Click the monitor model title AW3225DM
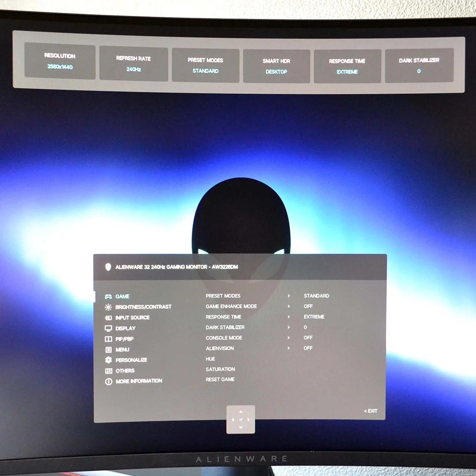 (x=177, y=267)
